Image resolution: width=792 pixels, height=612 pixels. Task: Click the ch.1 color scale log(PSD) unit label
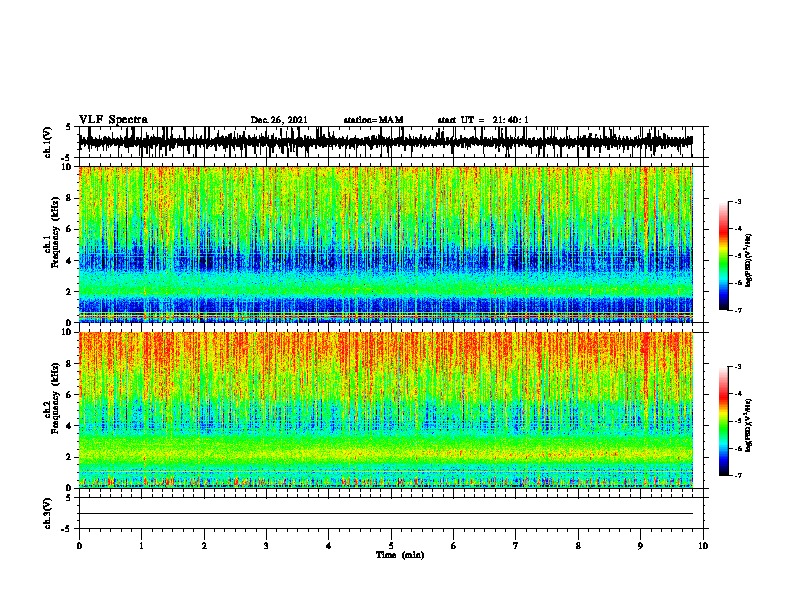[x=748, y=261]
